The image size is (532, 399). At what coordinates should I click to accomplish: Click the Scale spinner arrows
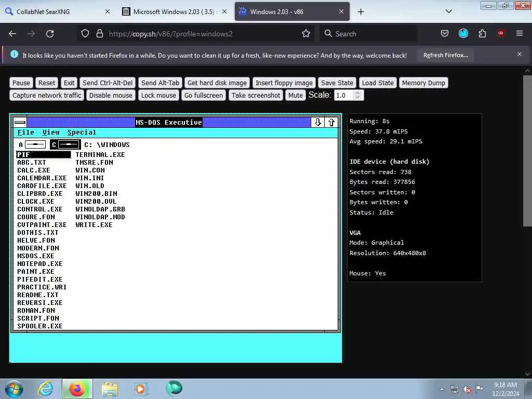coord(357,96)
